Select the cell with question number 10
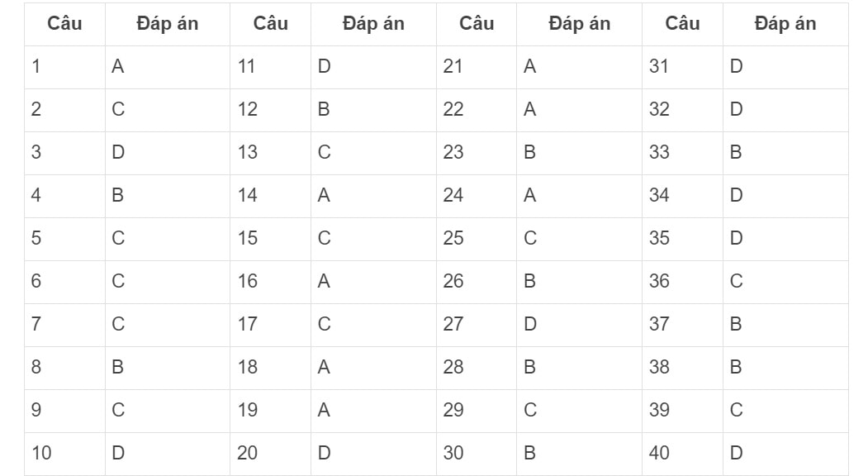 point(64,454)
